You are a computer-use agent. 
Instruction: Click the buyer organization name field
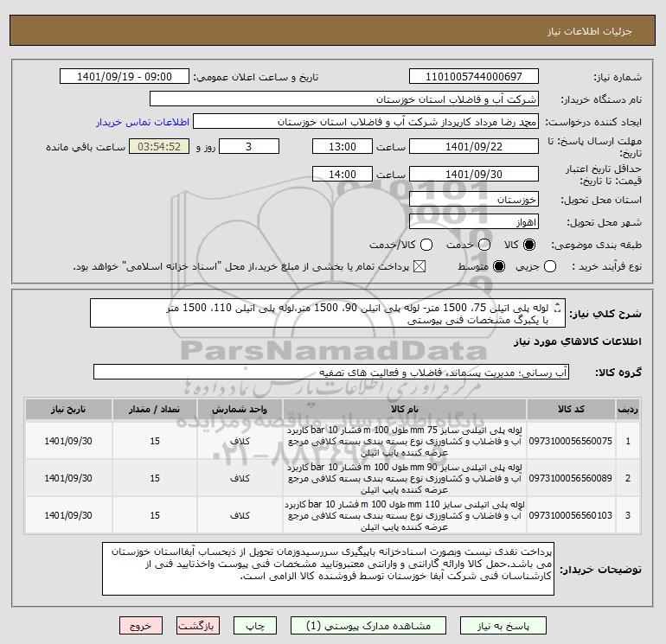tap(344, 99)
